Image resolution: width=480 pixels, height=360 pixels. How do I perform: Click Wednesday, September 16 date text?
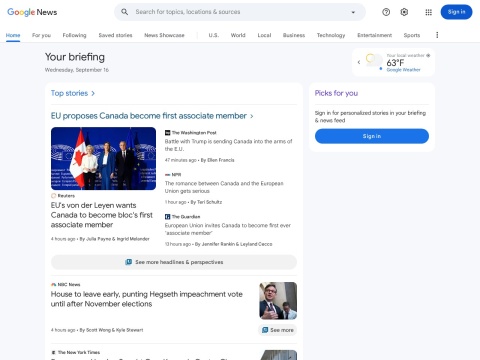[77, 70]
